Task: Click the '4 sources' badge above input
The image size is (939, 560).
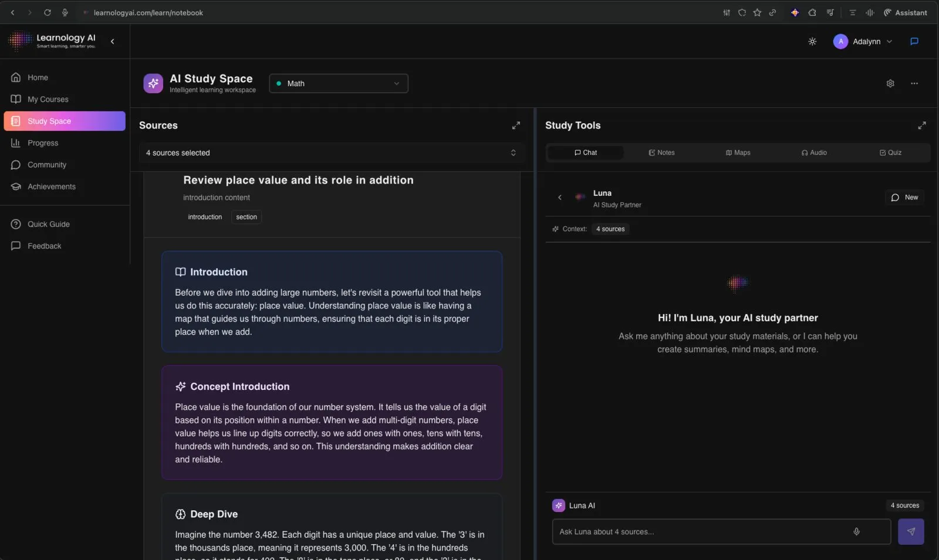Action: pos(905,505)
